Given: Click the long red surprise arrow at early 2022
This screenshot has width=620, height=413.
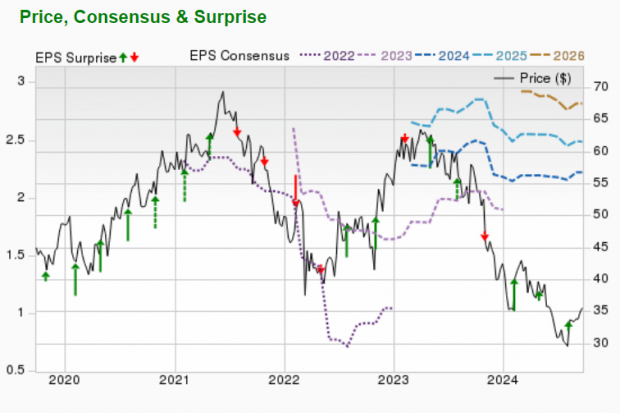Looking at the screenshot, I should pos(296,190).
